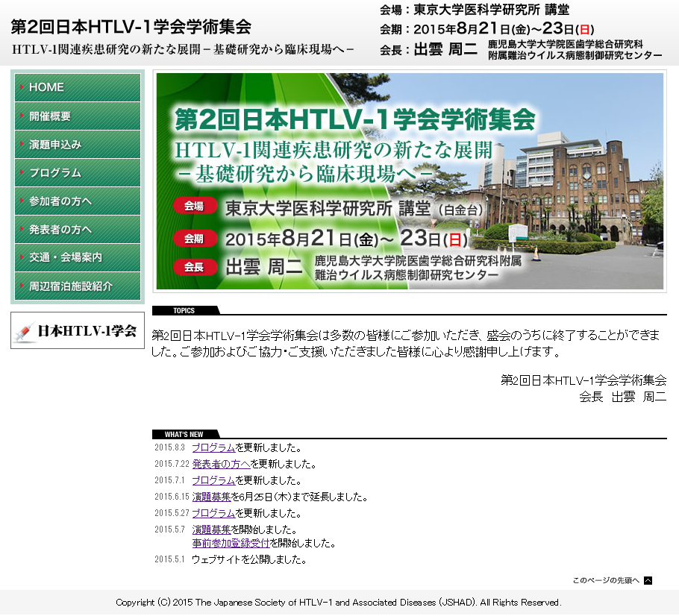The image size is (679, 616).
Task: Click the copyright notice in footer
Action: pos(339,603)
